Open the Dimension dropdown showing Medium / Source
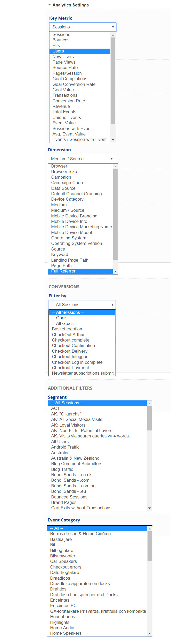Image resolution: width=171 pixels, height=644 pixels. pyautogui.click(x=81, y=159)
